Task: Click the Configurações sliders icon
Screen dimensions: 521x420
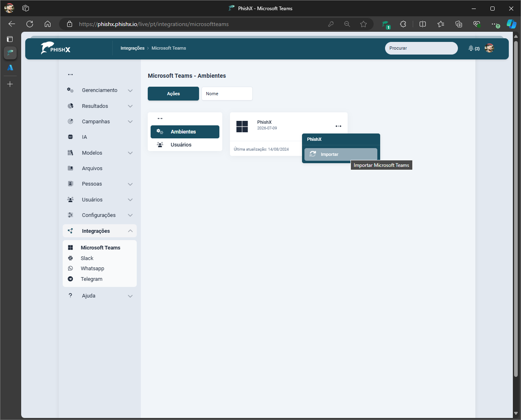Action: coord(70,215)
